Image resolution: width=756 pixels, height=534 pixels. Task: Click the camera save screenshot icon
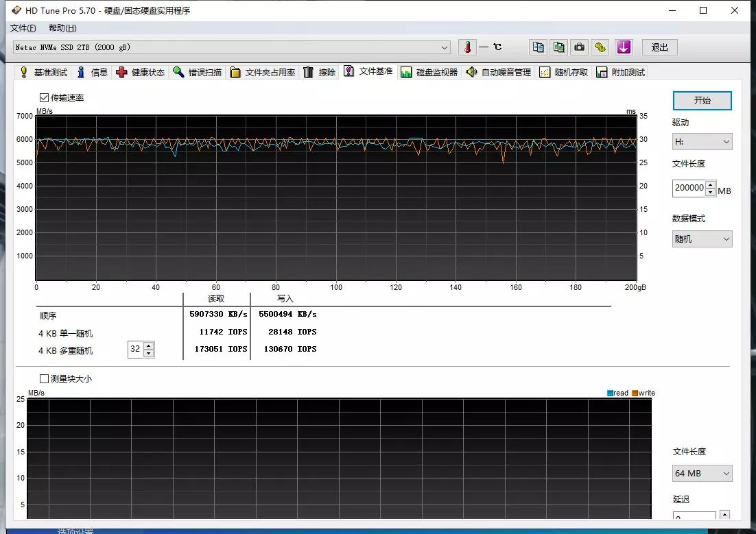(580, 47)
